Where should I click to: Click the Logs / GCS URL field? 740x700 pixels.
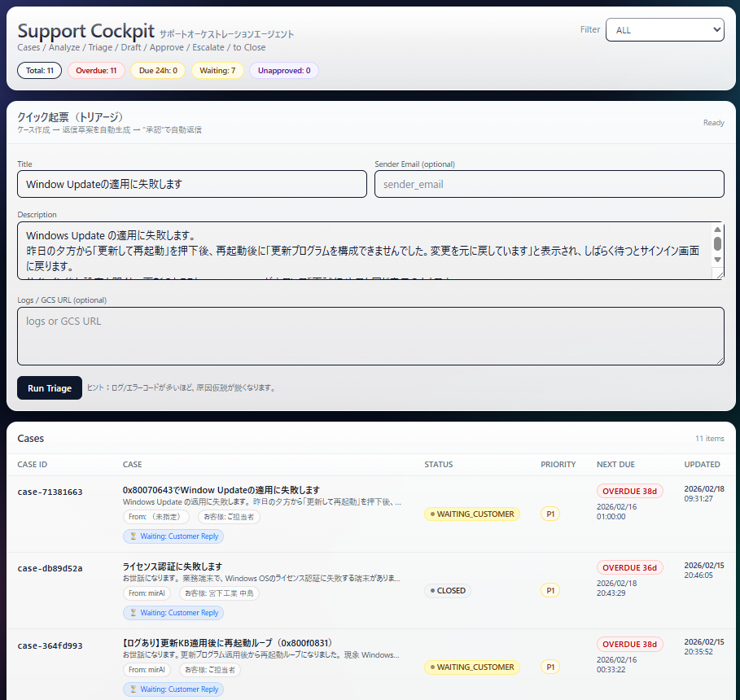point(371,337)
